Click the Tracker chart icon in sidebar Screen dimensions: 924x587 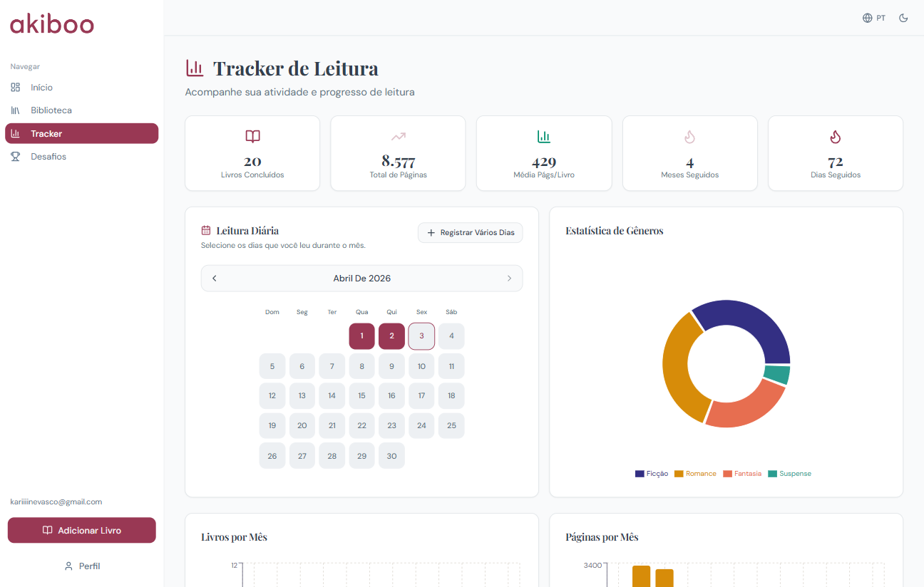coord(15,133)
